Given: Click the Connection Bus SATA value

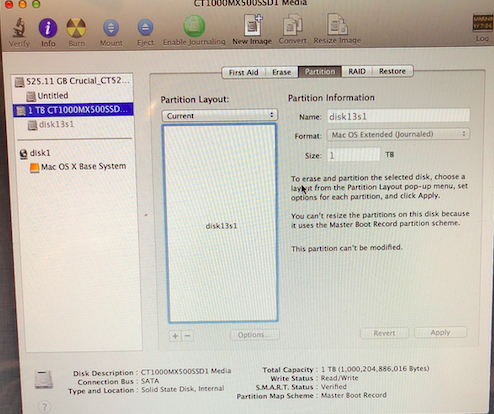Looking at the screenshot, I should [x=150, y=381].
